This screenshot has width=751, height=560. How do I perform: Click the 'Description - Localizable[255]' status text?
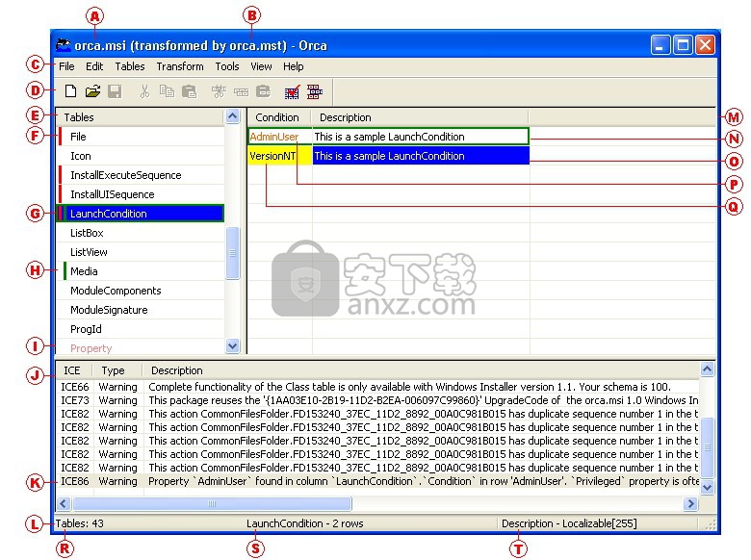(x=569, y=523)
